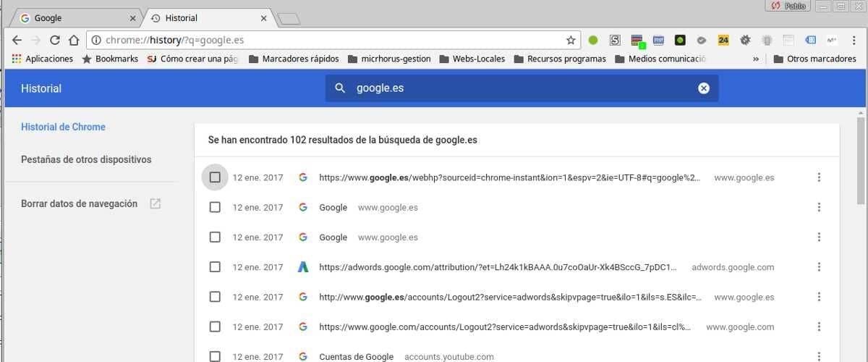Open the boxed S extension icon
The image size is (868, 362).
coord(615,41)
